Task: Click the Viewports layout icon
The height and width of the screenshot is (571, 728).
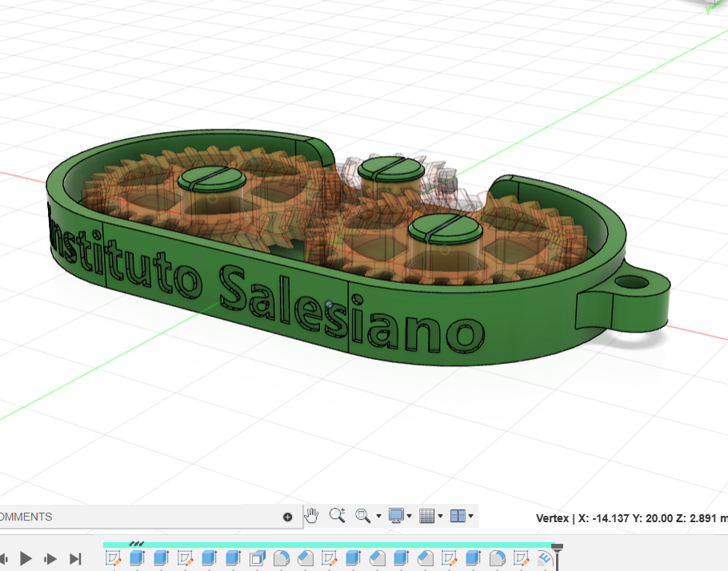Action: [458, 517]
